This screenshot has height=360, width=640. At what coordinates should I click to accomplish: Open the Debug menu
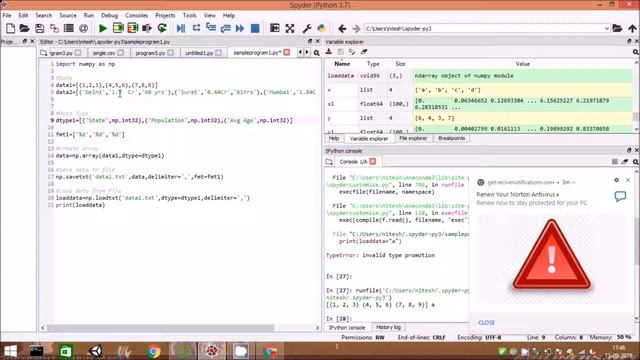(109, 15)
